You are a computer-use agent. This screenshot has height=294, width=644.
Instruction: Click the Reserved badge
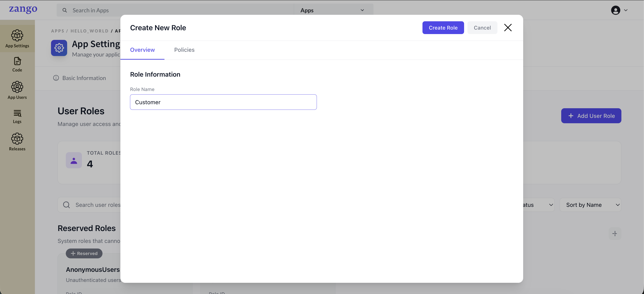[84, 253]
